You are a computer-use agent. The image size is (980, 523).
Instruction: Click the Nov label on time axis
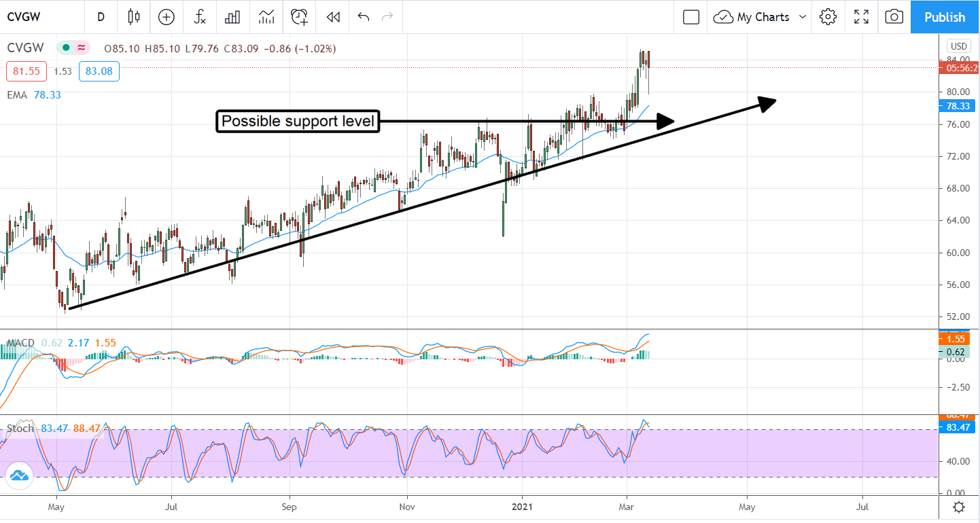point(406,507)
